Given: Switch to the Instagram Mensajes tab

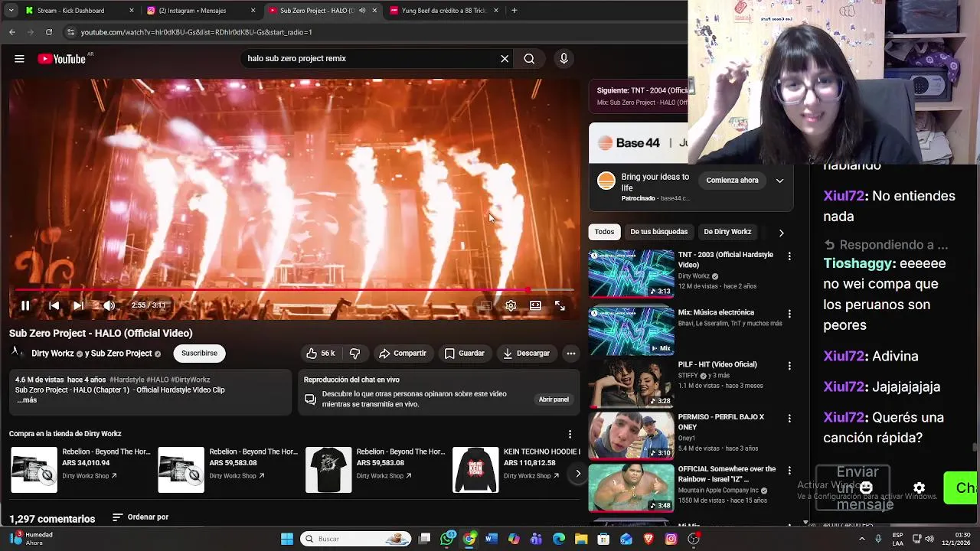Looking at the screenshot, I should tap(201, 11).
